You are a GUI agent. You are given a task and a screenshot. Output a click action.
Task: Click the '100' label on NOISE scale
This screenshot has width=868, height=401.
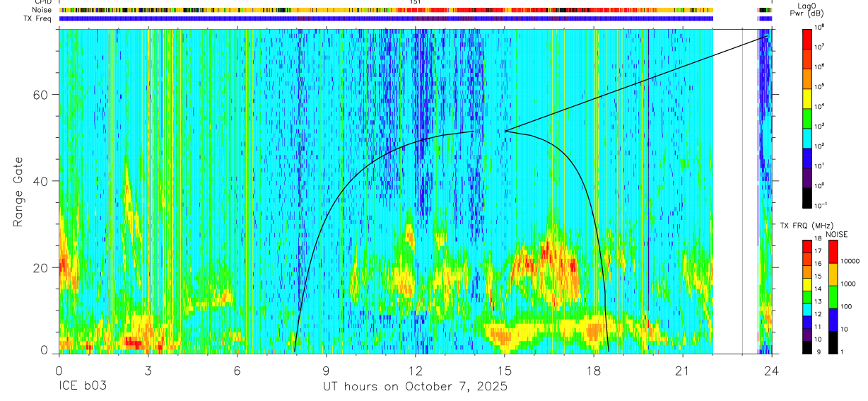(x=848, y=306)
